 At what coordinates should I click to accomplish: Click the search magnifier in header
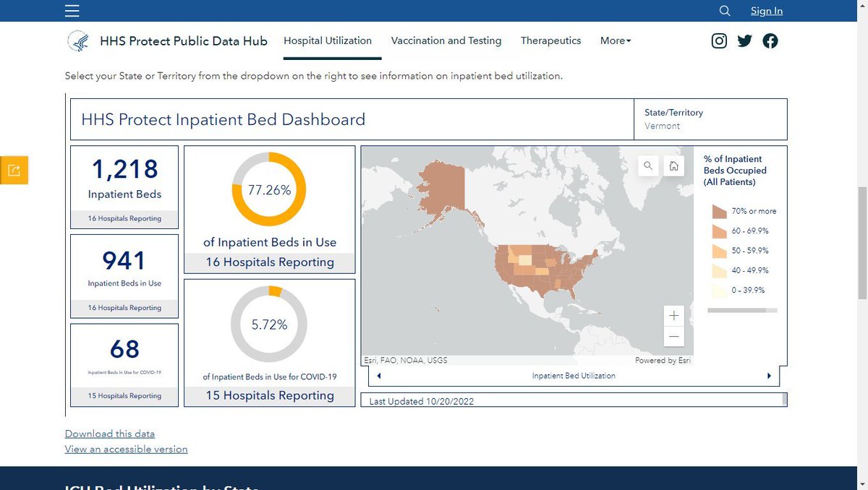tap(725, 11)
